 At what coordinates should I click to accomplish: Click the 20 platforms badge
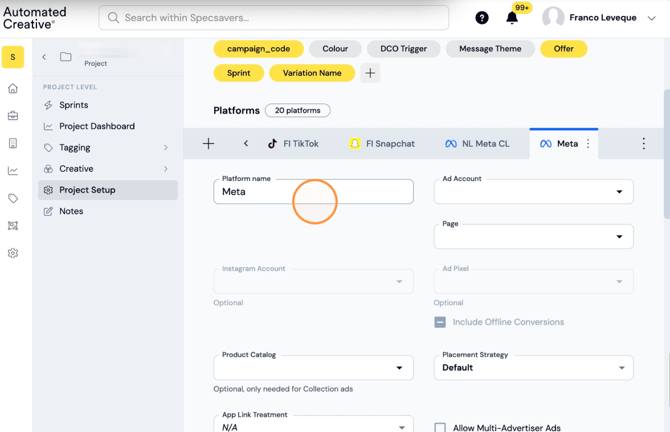click(297, 110)
